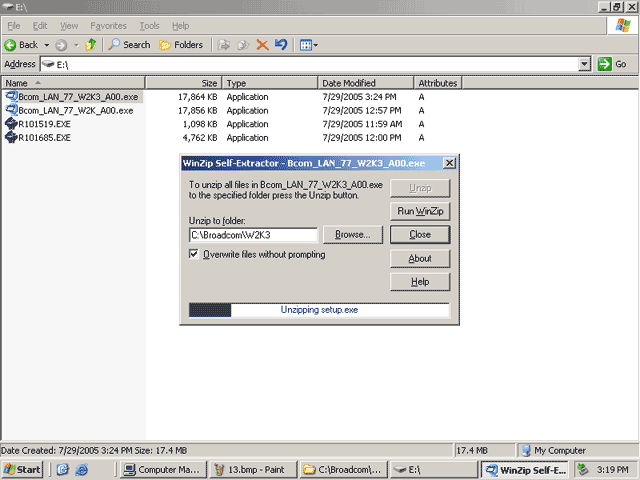Close the WinZip Self-Extractor dialog with X
This screenshot has height=480, width=640.
(x=449, y=163)
